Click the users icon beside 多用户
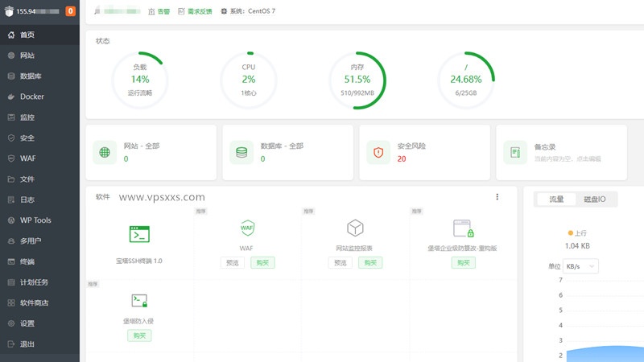The height and width of the screenshot is (362, 644). 11,241
